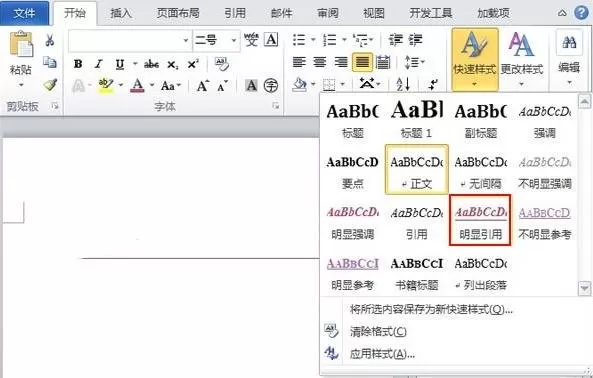Choose 应用样式 menu item
This screenshot has width=593, height=378.
382,354
